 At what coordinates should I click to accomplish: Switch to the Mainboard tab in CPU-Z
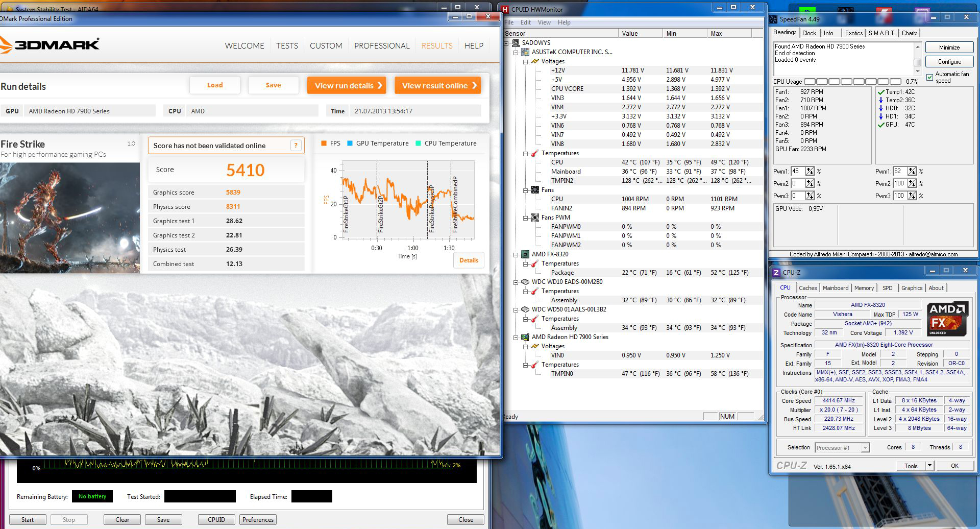tap(835, 288)
